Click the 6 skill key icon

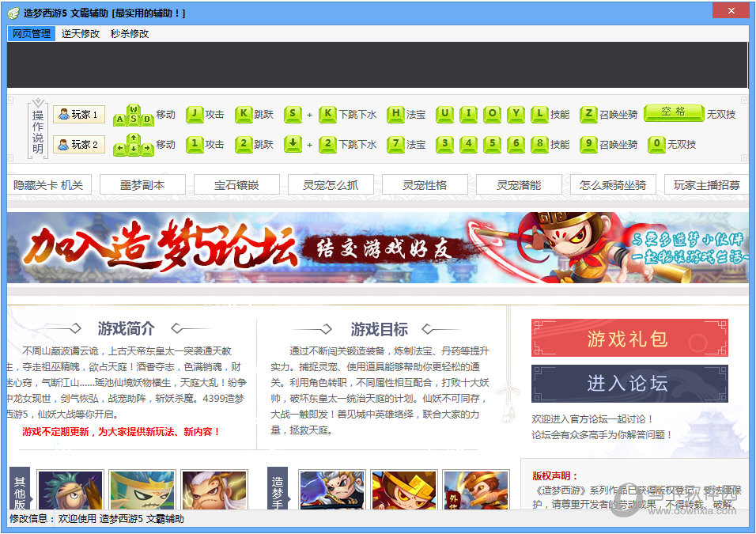click(516, 144)
